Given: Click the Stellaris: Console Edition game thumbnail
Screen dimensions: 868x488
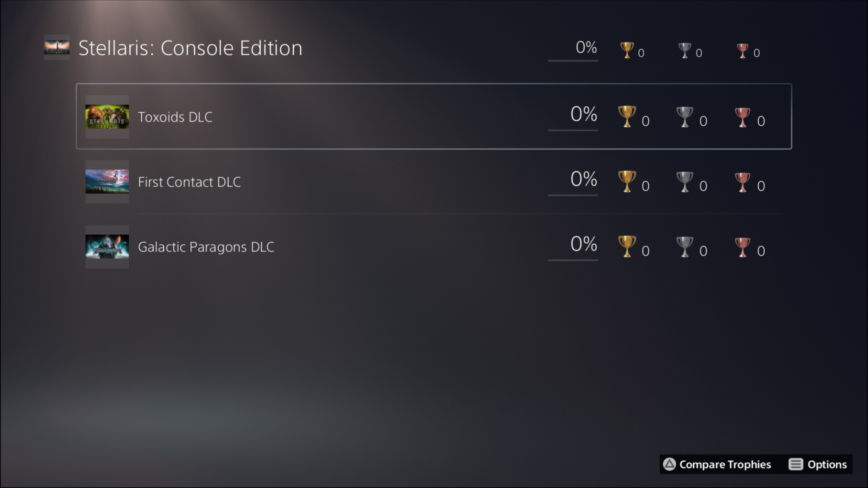Looking at the screenshot, I should point(57,47).
